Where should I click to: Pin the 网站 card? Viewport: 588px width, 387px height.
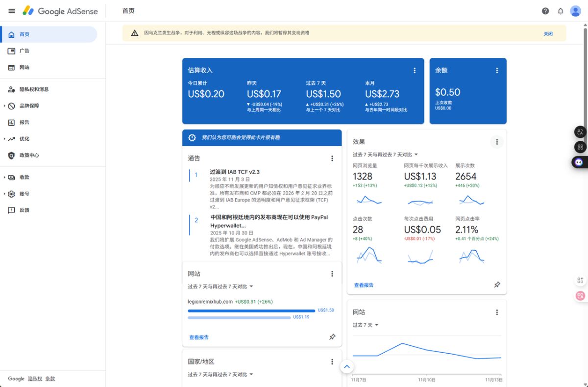click(x=332, y=337)
